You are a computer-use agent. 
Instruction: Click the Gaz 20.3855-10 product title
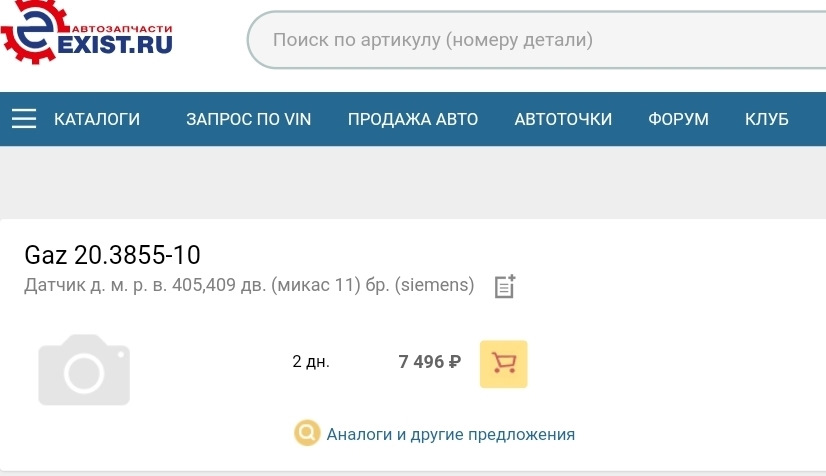(112, 255)
